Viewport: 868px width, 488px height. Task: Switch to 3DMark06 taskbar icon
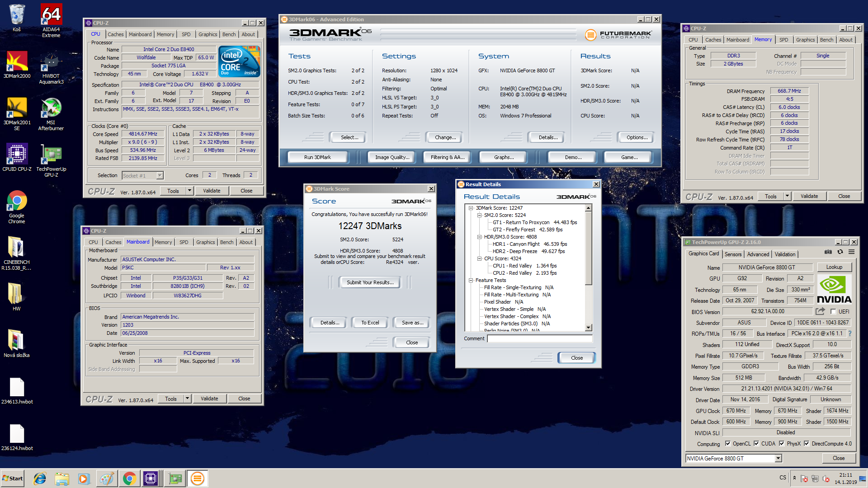tap(198, 479)
